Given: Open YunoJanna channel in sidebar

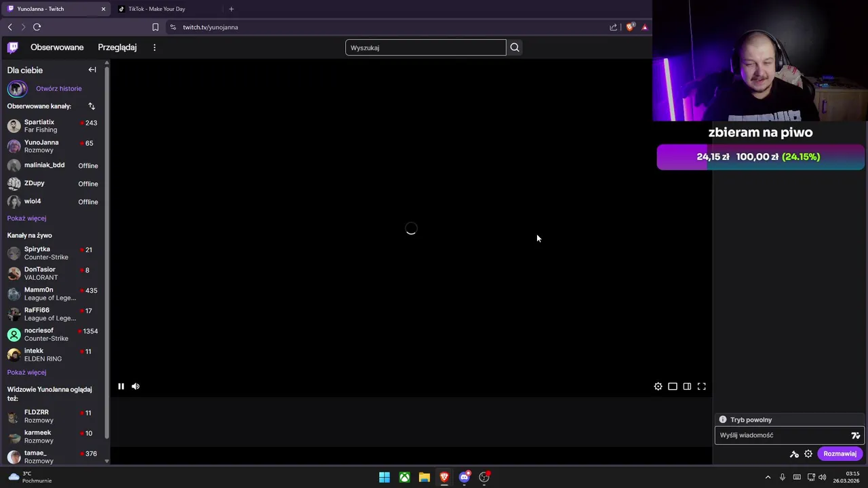Looking at the screenshot, I should pos(53,146).
